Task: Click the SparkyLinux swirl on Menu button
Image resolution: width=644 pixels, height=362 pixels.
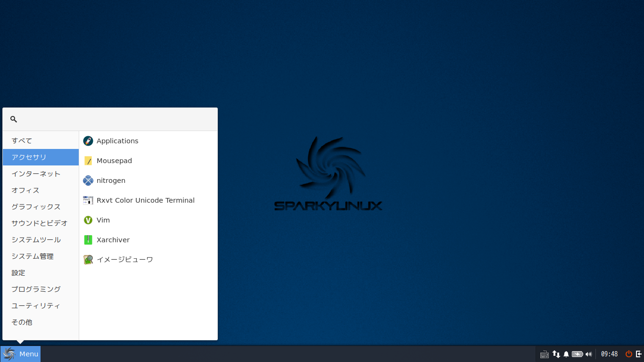Action: pos(9,354)
